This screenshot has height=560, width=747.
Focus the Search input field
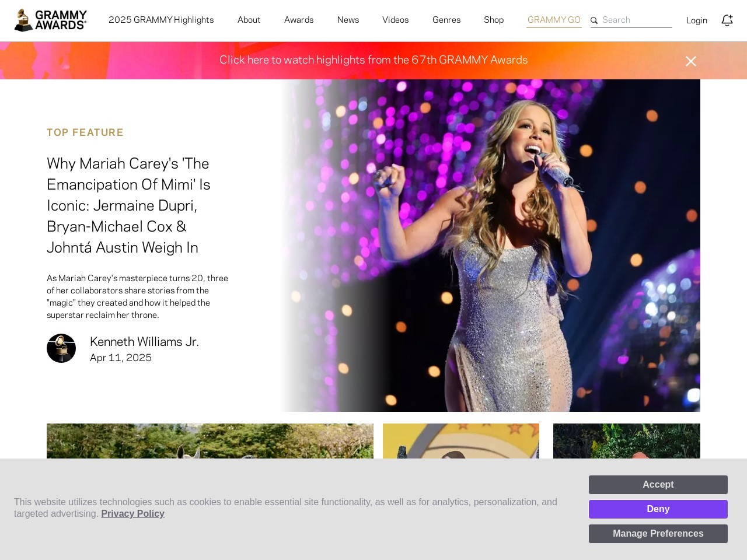click(636, 20)
